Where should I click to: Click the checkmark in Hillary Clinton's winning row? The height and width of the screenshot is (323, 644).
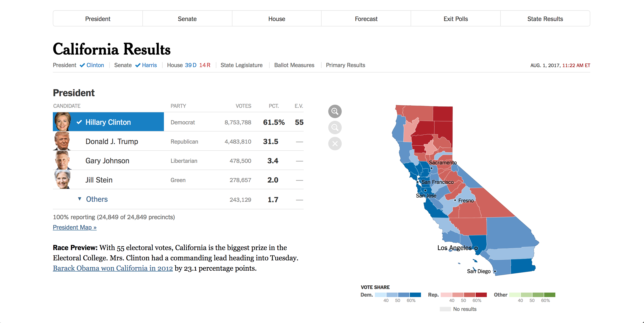tap(79, 122)
